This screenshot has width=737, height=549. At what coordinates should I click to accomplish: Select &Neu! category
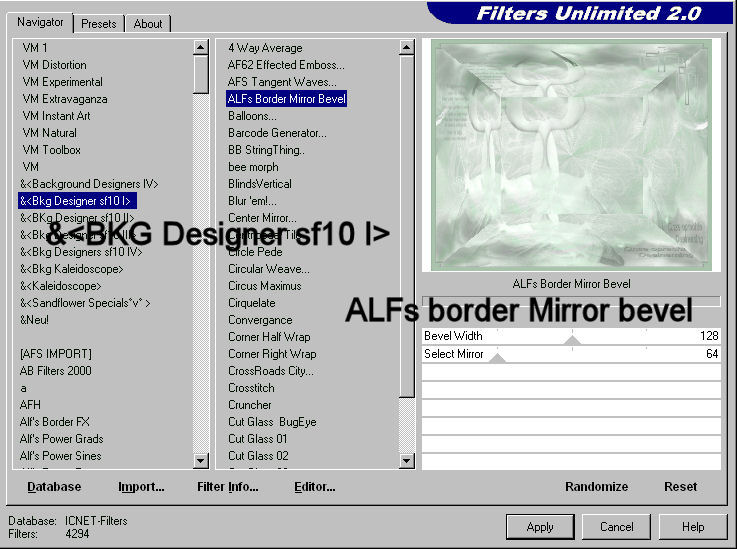click(x=34, y=320)
